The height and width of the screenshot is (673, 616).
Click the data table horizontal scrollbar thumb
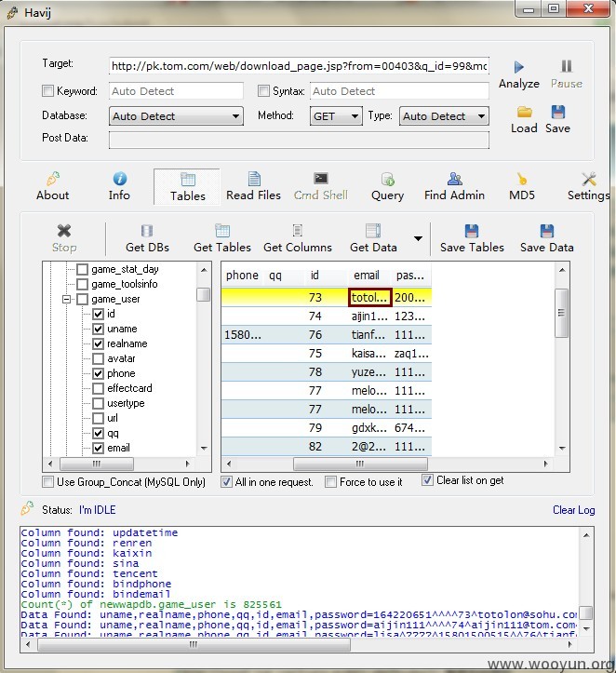(360, 464)
